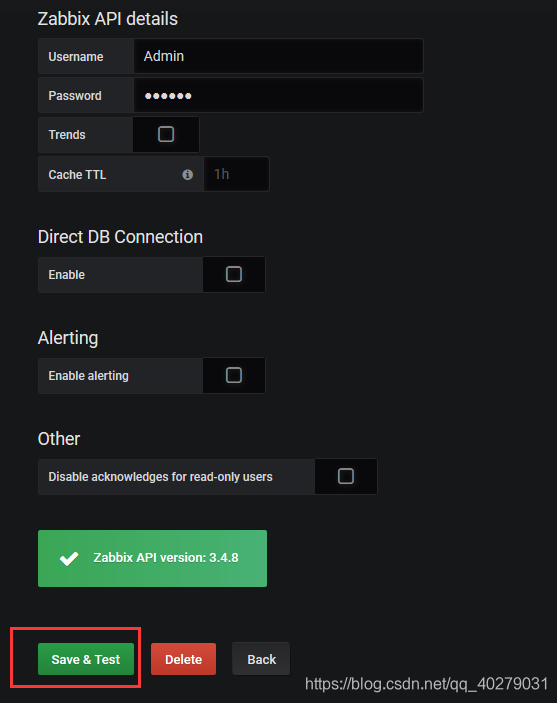Screen dimensions: 557x703
Task: Click the Trends label
Action: (67, 135)
